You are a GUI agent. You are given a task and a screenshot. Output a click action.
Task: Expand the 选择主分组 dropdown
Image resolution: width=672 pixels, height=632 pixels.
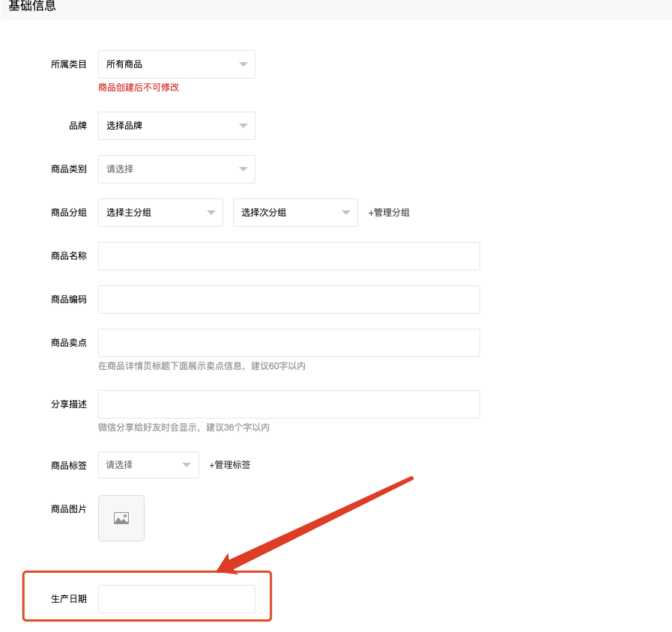[x=161, y=213]
